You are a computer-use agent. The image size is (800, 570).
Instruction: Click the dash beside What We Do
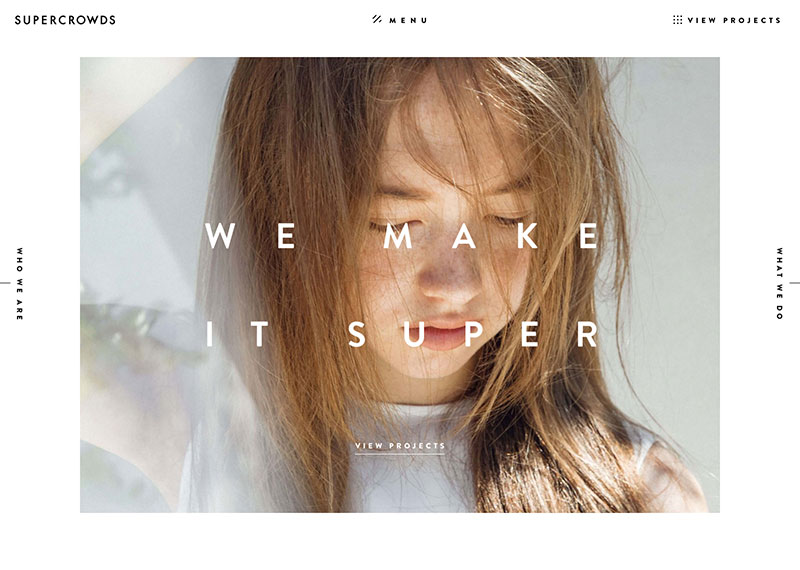[x=795, y=283]
